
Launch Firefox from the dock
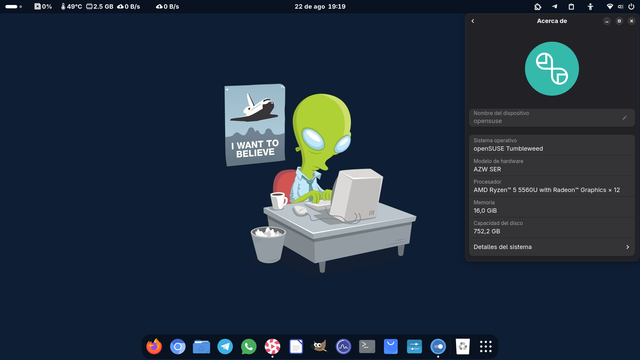[x=154, y=347]
